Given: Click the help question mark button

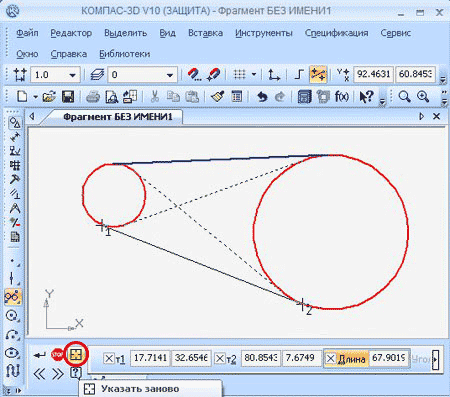Looking at the screenshot, I should [x=76, y=373].
